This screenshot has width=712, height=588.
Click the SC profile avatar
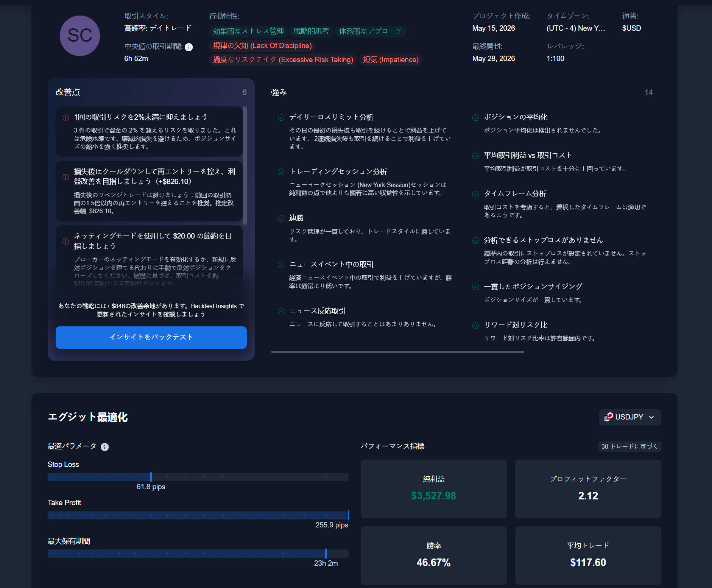click(x=80, y=36)
